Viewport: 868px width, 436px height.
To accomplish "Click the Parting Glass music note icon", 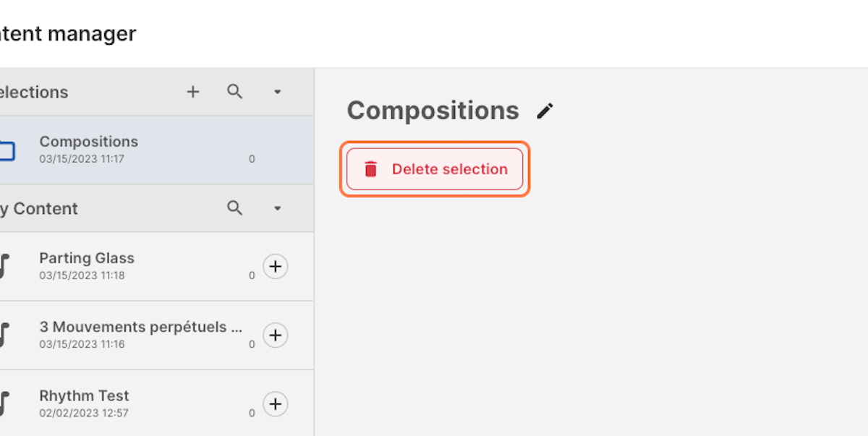I will click(4, 267).
